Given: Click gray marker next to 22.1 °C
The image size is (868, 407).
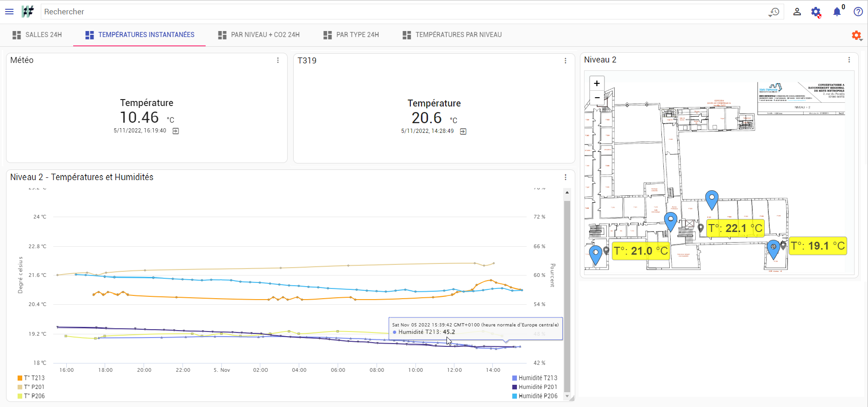Looking at the screenshot, I should (x=701, y=228).
